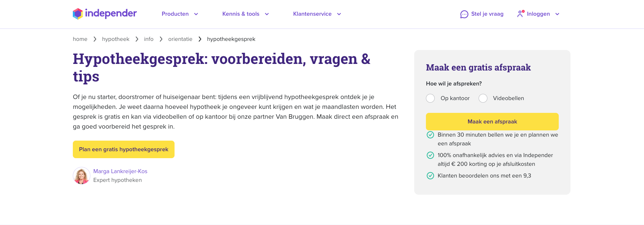This screenshot has width=644, height=225.
Task: Click the text Binnen 30 minuten bellen we je
Action: pos(498,139)
